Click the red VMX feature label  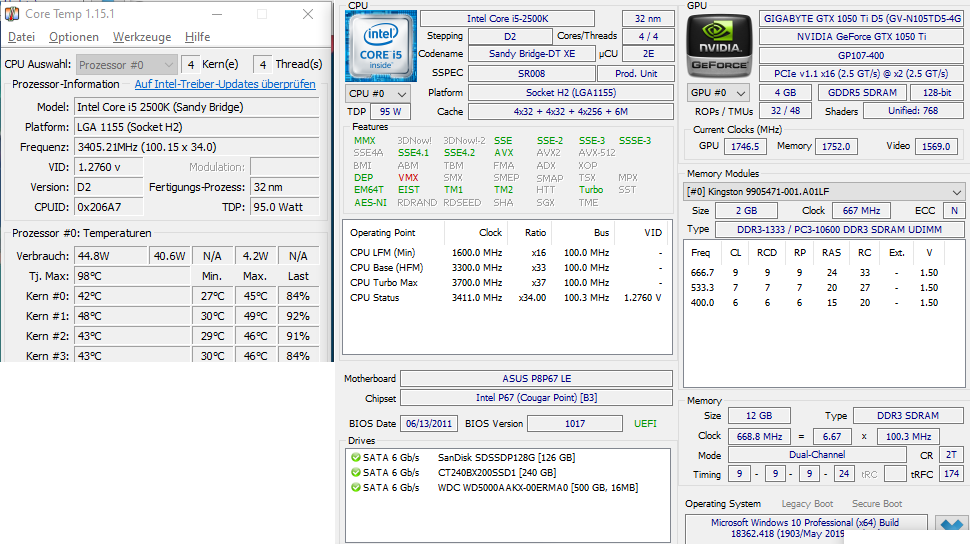(x=408, y=178)
